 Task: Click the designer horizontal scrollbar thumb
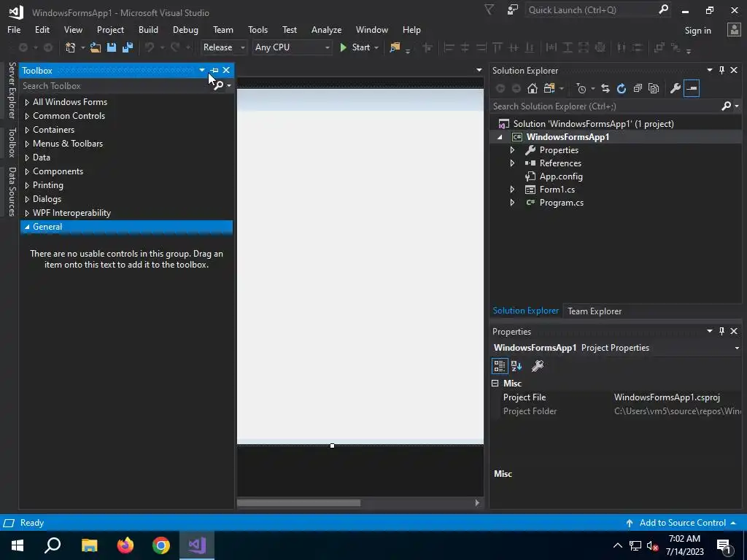point(298,503)
